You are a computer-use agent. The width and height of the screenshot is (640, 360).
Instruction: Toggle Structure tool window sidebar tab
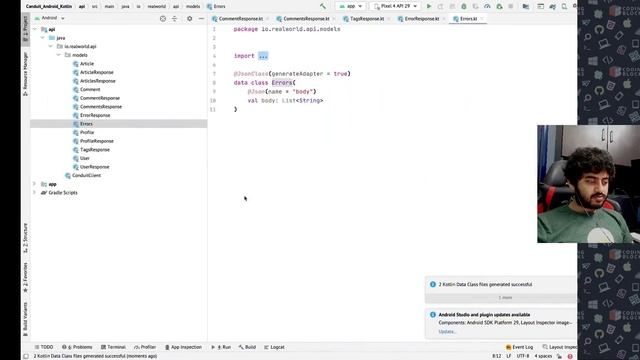pyautogui.click(x=25, y=238)
